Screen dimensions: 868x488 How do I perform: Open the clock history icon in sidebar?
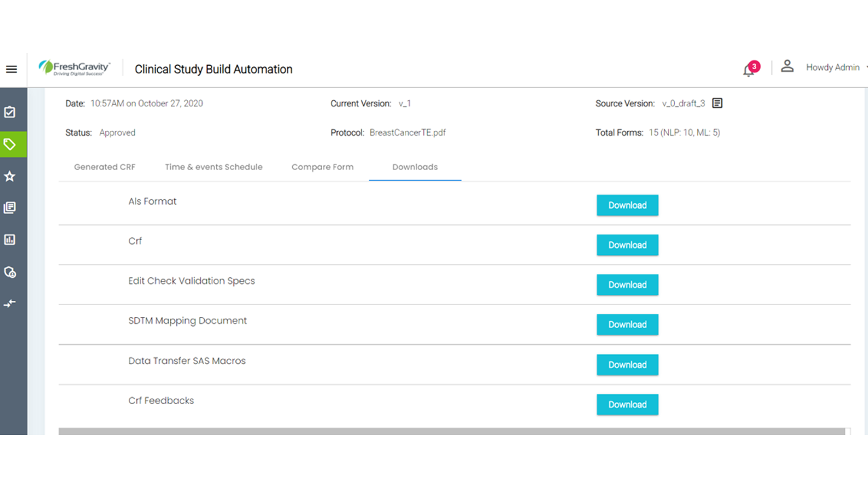9,272
